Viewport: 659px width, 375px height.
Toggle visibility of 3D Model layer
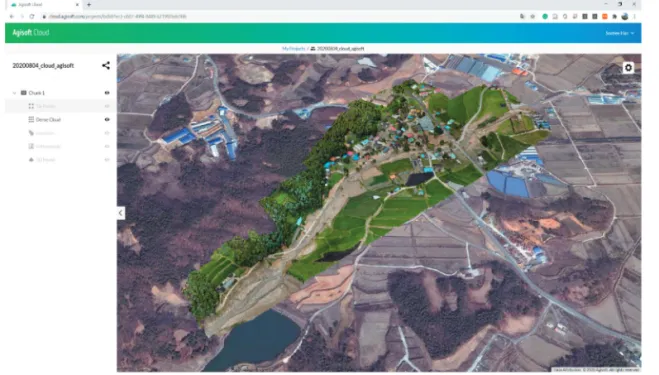[x=107, y=160]
